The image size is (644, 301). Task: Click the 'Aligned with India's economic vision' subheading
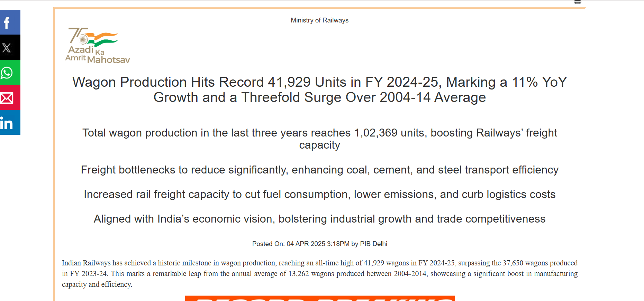pos(319,219)
